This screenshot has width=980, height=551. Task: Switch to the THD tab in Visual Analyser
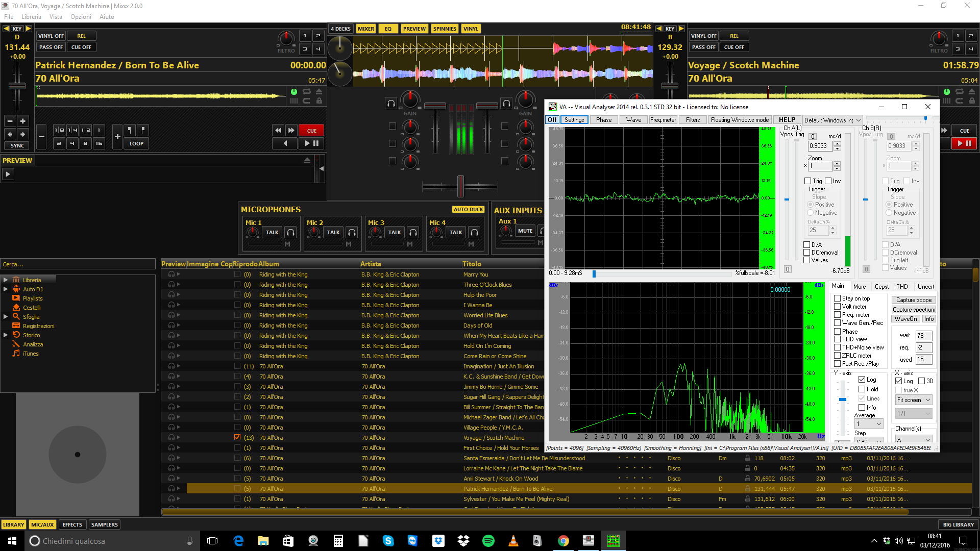(x=902, y=287)
